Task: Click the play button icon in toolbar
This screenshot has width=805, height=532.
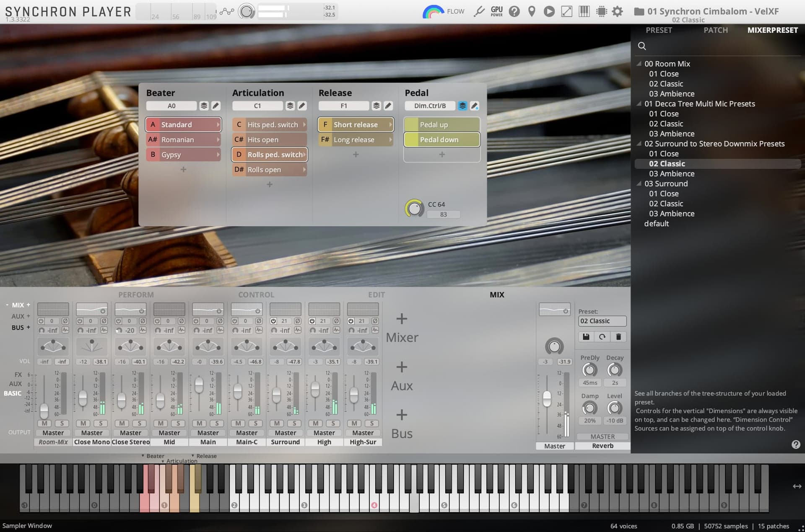Action: click(x=549, y=11)
